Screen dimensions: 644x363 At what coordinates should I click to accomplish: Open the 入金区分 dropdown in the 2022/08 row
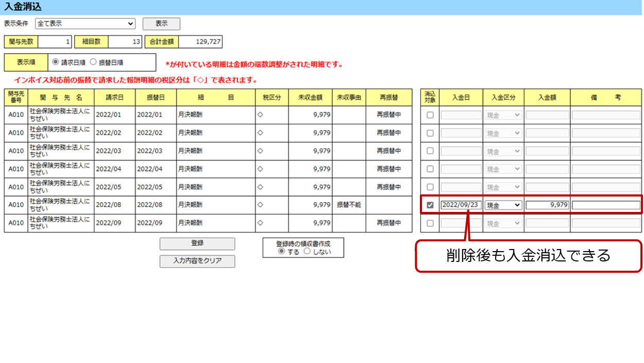click(503, 205)
